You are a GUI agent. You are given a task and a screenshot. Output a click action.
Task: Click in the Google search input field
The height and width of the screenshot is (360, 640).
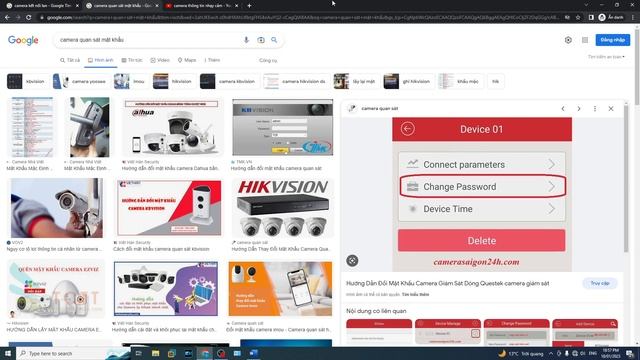pyautogui.click(x=149, y=40)
